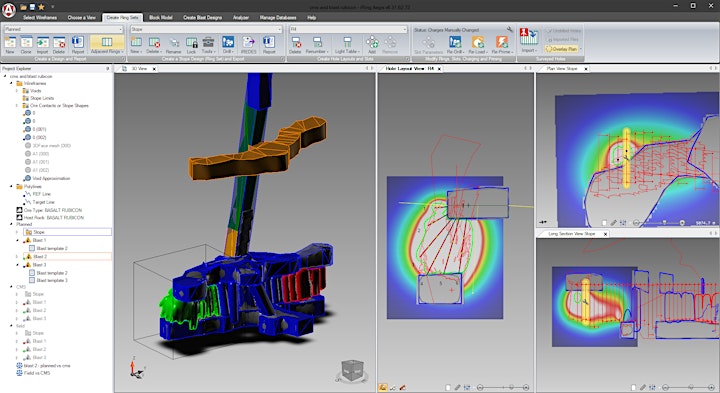This screenshot has width=720, height=393.
Task: Click the star favorites quick access icon
Action: point(41,7)
